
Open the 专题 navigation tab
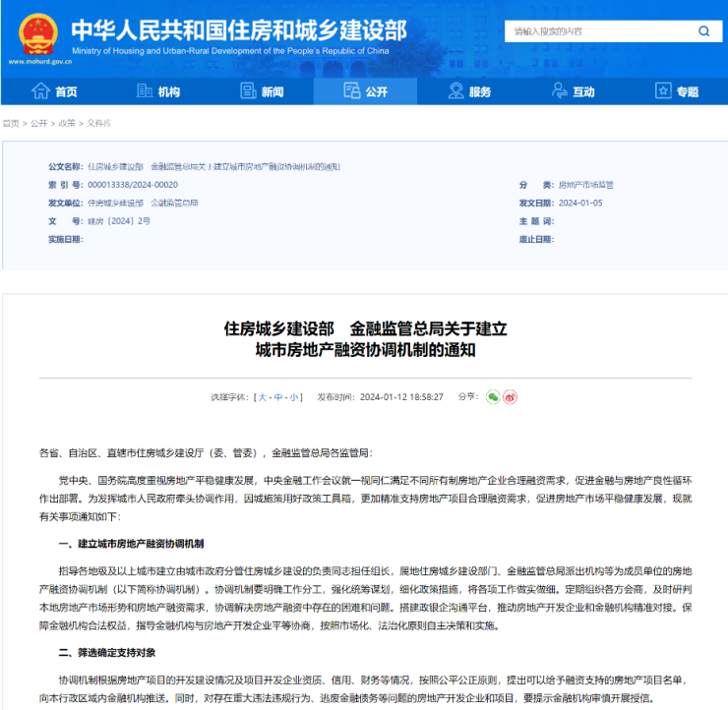[x=677, y=91]
